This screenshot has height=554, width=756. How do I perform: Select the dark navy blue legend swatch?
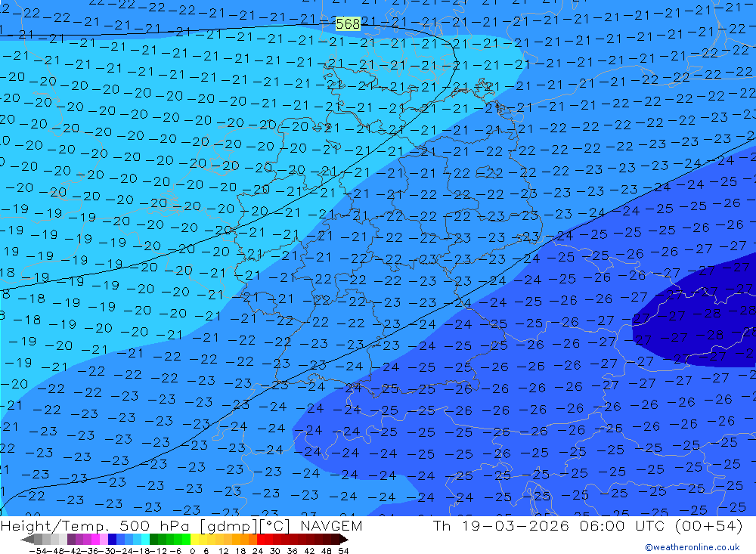click(x=112, y=539)
